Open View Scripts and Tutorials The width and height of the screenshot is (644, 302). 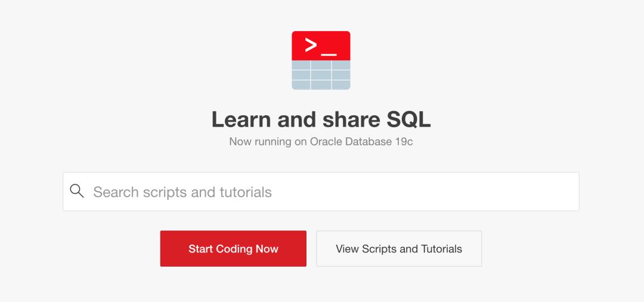pyautogui.click(x=398, y=249)
